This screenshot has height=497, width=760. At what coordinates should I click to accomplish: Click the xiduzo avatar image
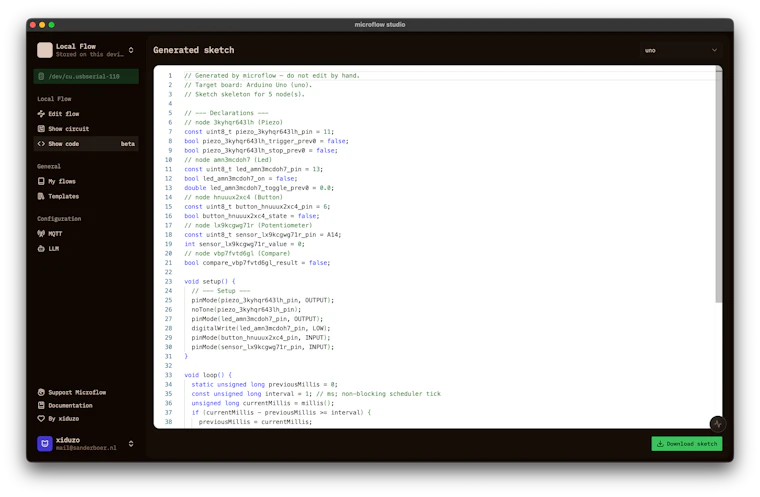coord(45,444)
